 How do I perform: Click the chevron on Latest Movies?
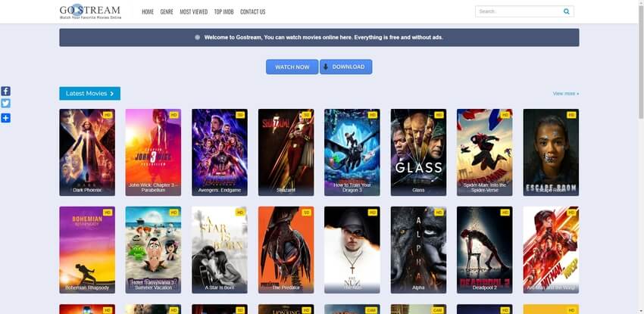click(x=112, y=94)
